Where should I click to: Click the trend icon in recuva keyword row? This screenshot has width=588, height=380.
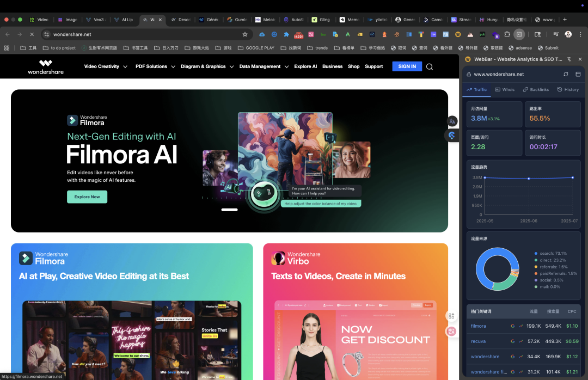(x=521, y=341)
